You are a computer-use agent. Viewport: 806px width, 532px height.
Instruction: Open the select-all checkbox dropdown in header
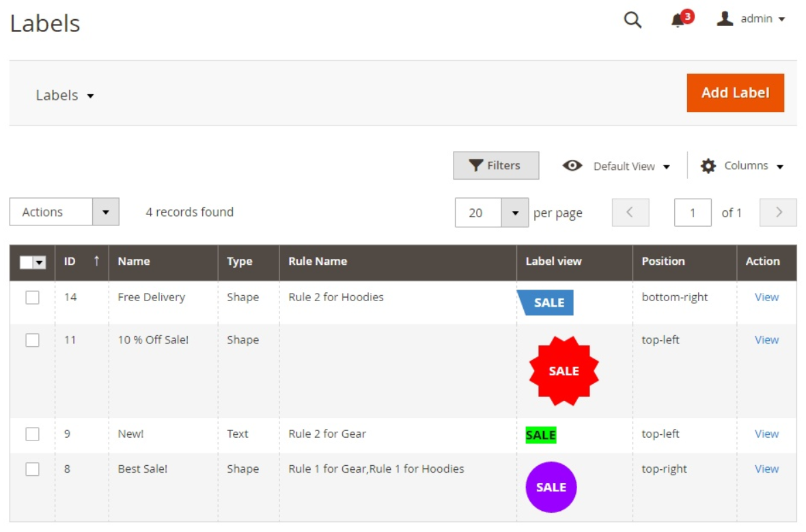point(40,263)
